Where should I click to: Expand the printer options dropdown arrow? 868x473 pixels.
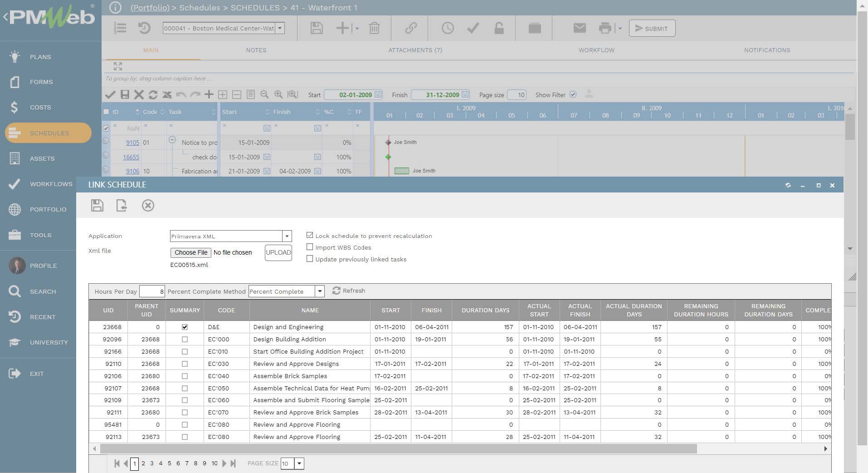(x=620, y=29)
